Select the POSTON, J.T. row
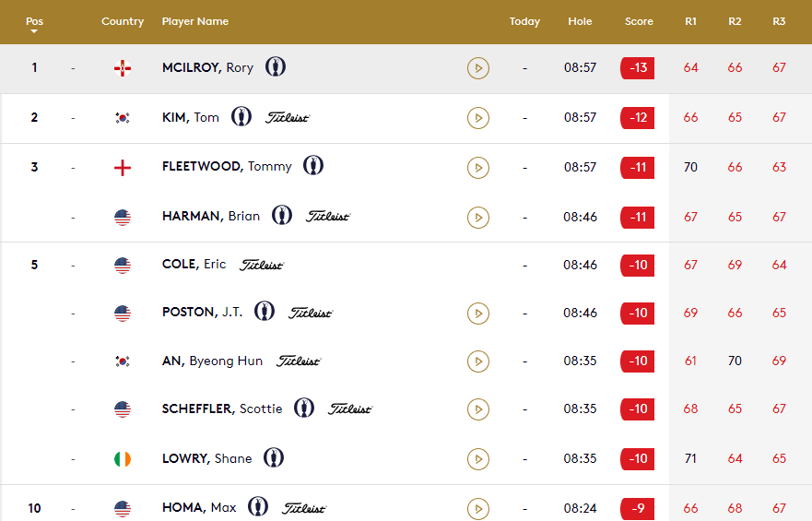The height and width of the screenshot is (521, 812). click(x=406, y=313)
